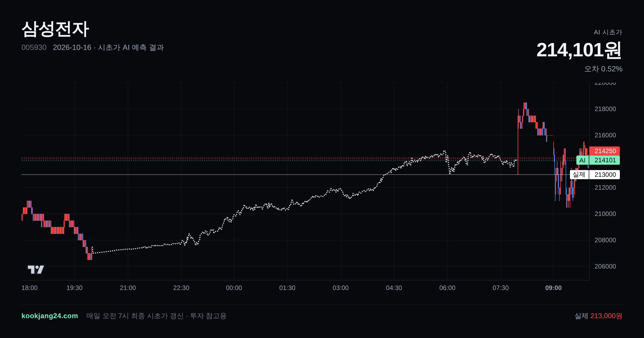Click the 실제 213,000원 footer value
Screen dimensions: 644x338
pos(598,316)
